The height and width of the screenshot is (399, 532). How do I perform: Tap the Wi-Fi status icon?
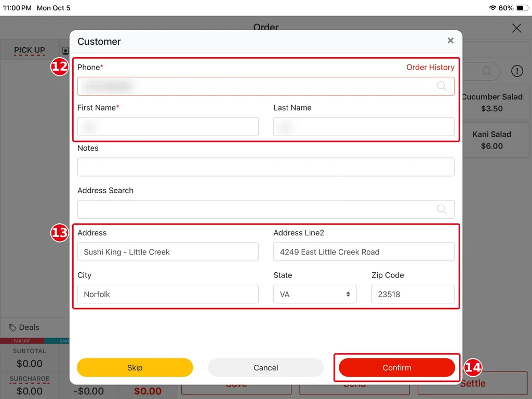click(x=493, y=8)
